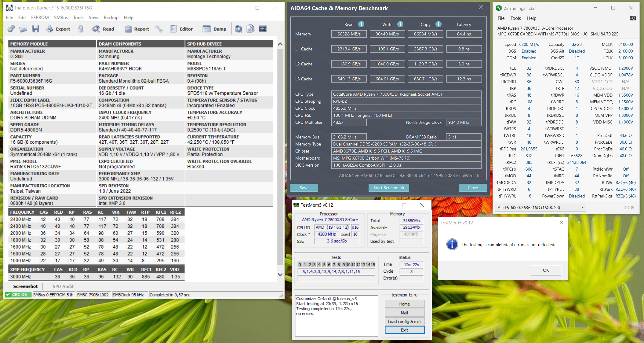Click the ZenTimings camera screenshot icon

[633, 18]
